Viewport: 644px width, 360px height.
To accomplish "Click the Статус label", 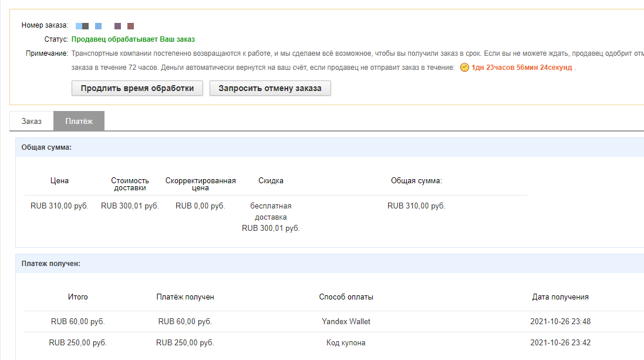I will [x=56, y=39].
